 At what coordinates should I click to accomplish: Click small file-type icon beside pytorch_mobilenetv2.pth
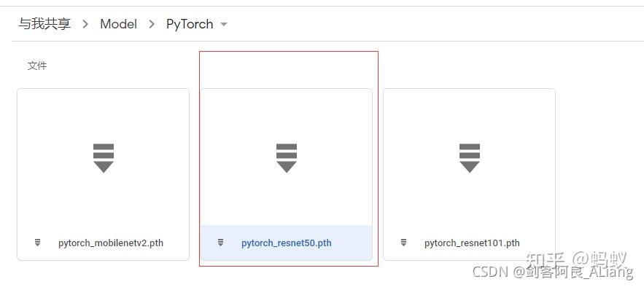pos(37,243)
